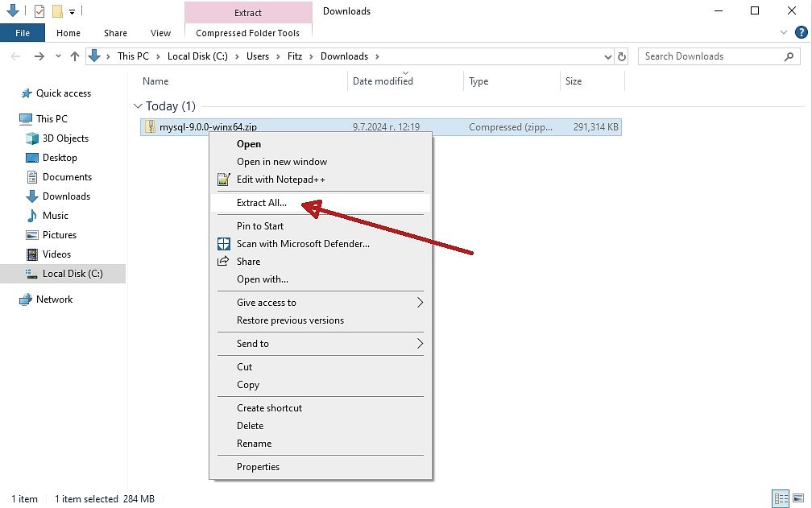Click the search magnifier icon
The image size is (812, 508).
pos(789,56)
